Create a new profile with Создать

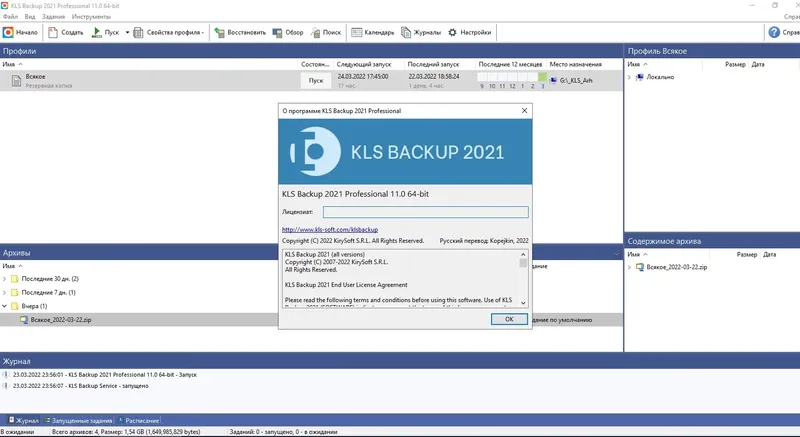point(66,33)
